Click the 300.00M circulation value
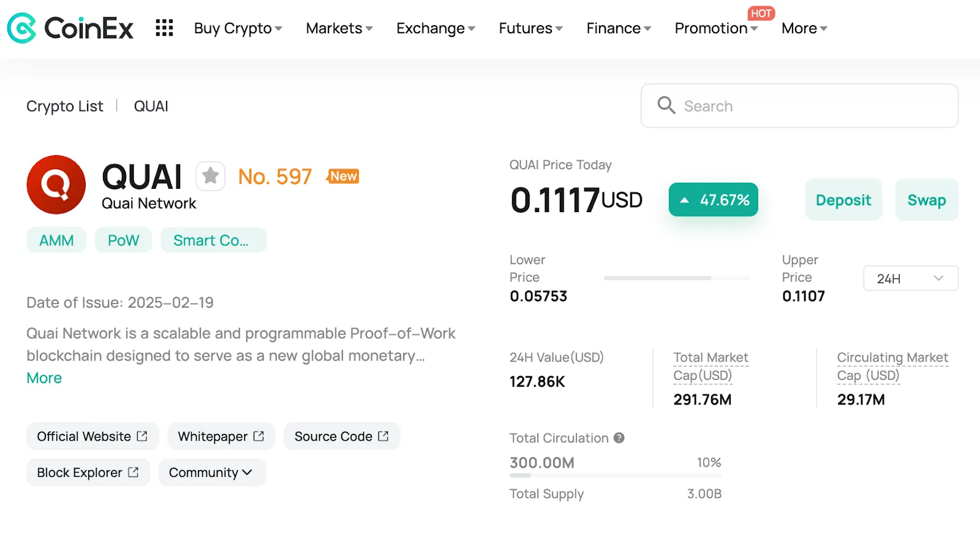 point(542,463)
